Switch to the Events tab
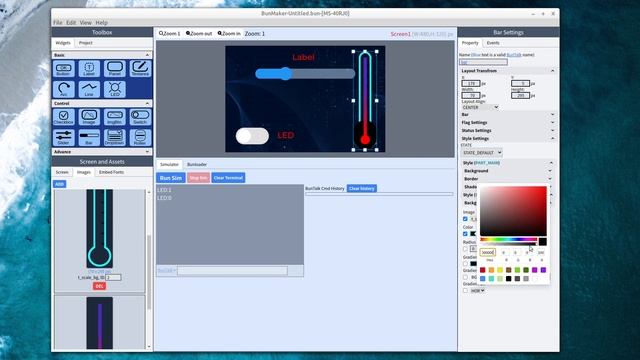 (x=493, y=43)
